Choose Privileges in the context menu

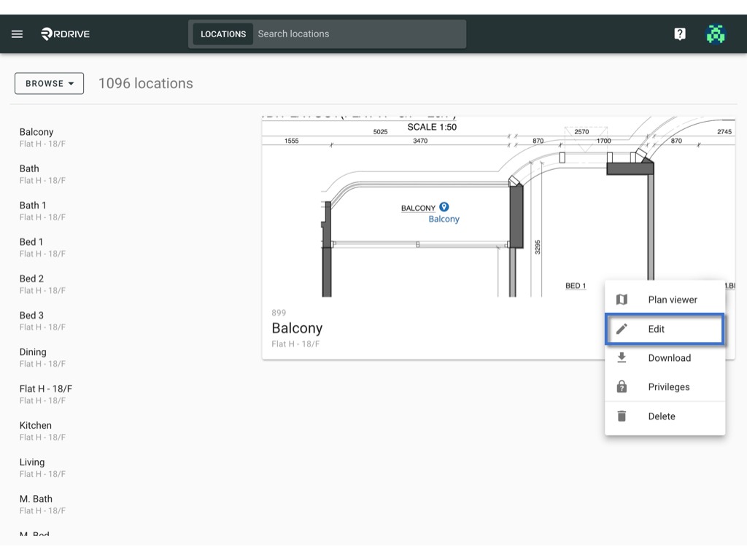click(x=665, y=386)
